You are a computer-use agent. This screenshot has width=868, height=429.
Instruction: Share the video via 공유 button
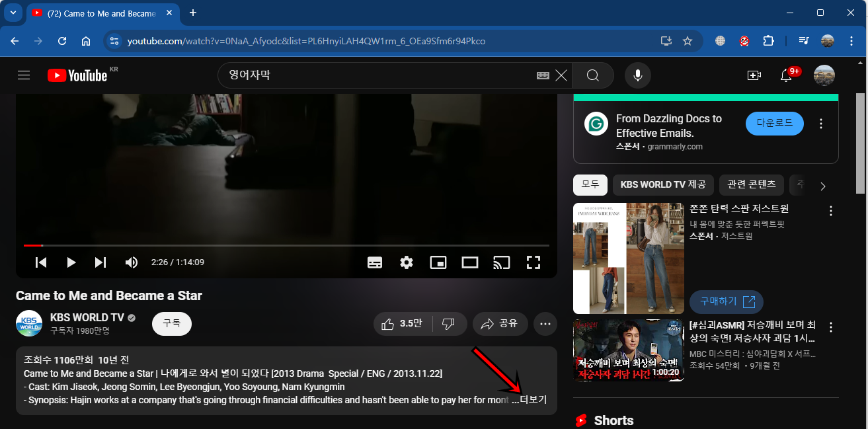click(x=500, y=324)
